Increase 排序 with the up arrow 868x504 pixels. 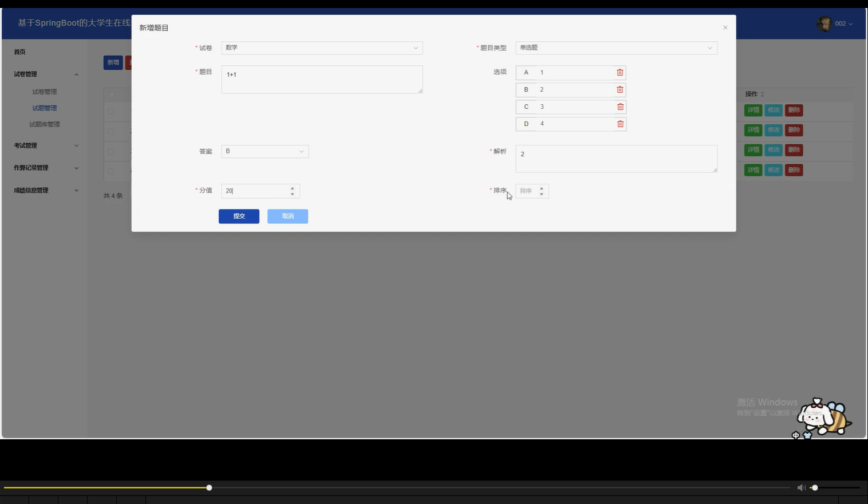(x=542, y=188)
